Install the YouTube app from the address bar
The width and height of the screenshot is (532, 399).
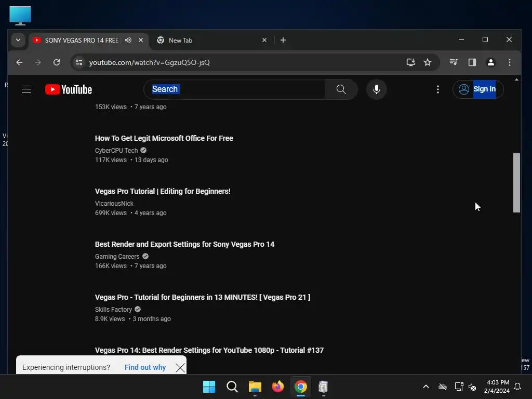pos(411,62)
